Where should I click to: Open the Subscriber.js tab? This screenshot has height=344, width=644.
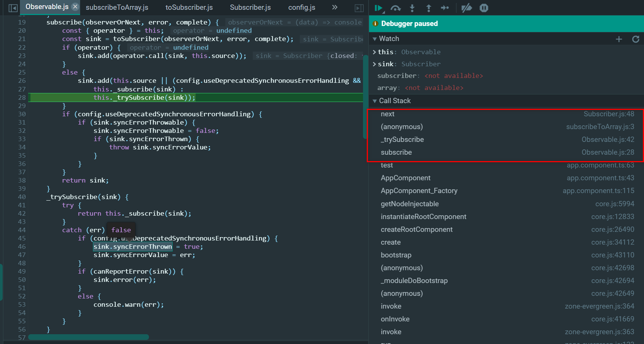click(x=251, y=8)
